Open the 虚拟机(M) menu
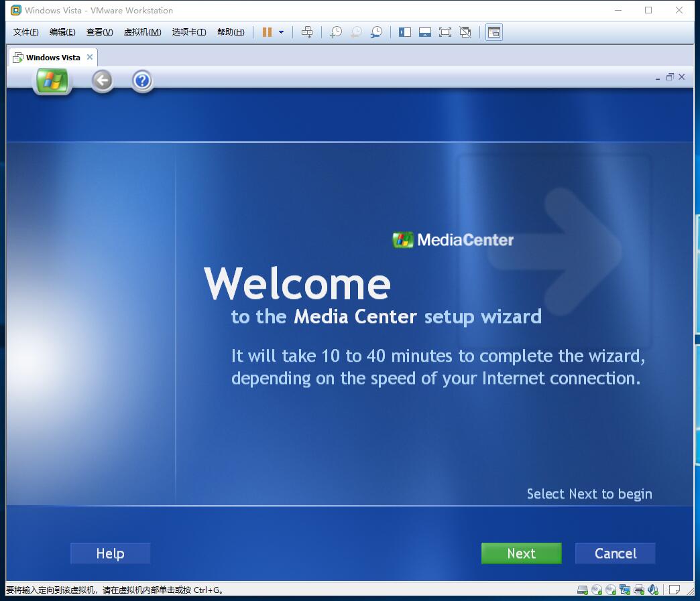Screen dimensions: 700x601 tap(142, 32)
